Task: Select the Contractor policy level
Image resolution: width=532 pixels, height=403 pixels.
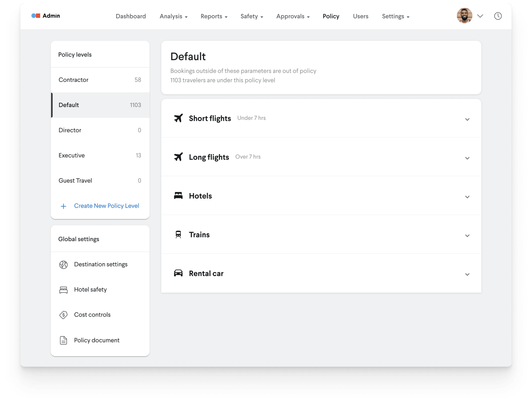Action: (100, 80)
